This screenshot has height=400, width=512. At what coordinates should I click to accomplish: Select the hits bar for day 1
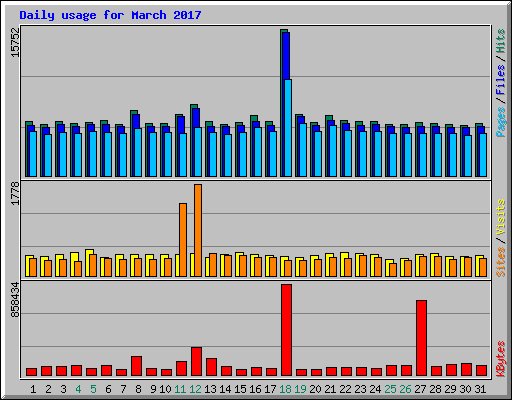tap(27, 149)
